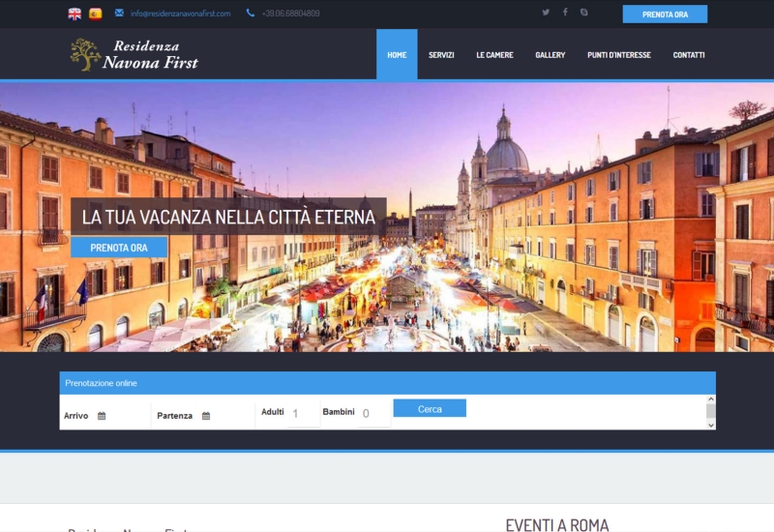The height and width of the screenshot is (532, 774).
Task: Open the SERVIZI menu item
Action: point(441,55)
